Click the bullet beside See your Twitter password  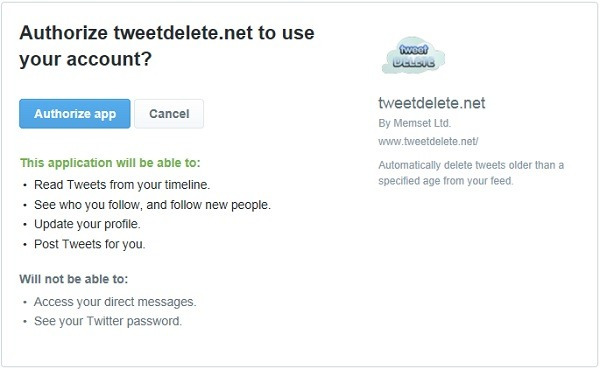(25, 322)
